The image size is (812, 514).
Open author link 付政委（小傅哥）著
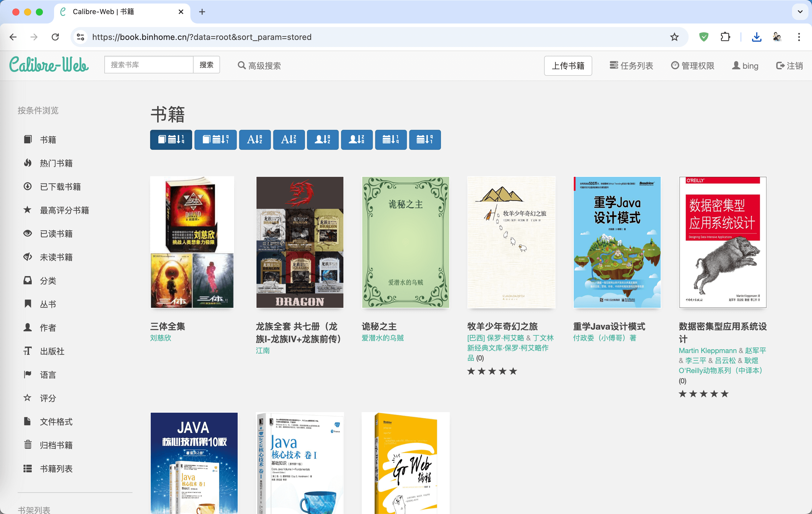tap(605, 338)
